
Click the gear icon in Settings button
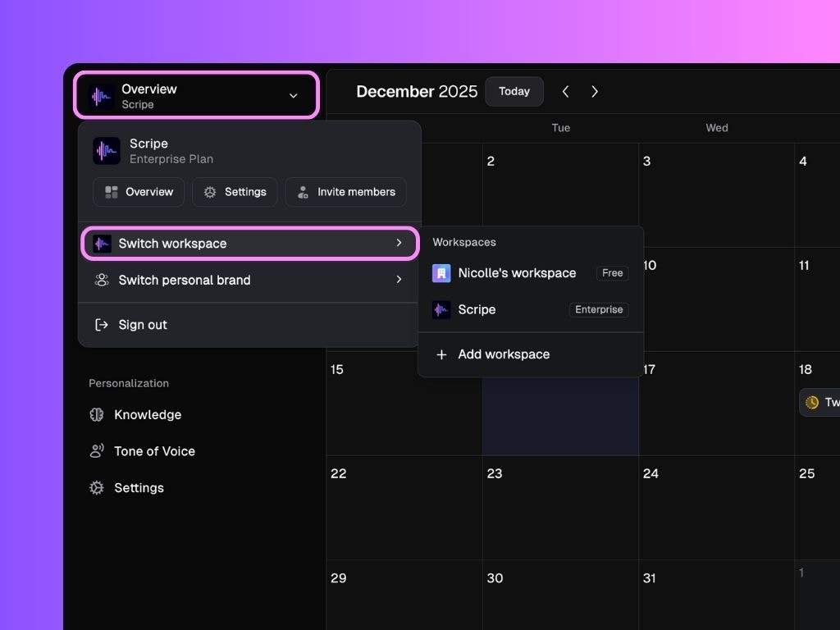coord(210,192)
